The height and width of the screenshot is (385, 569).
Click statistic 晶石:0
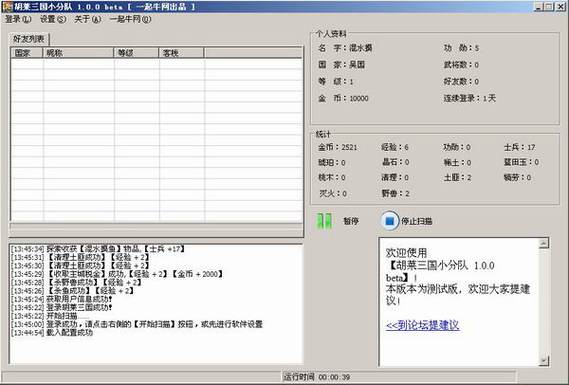tap(396, 162)
